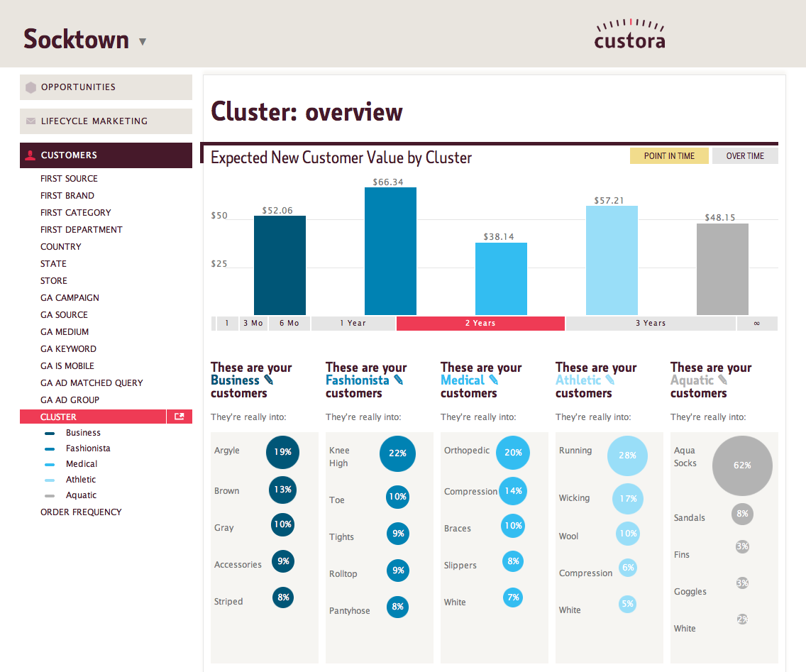The width and height of the screenshot is (806, 672).
Task: Open GA Ad Group in sidebar
Action: point(70,400)
